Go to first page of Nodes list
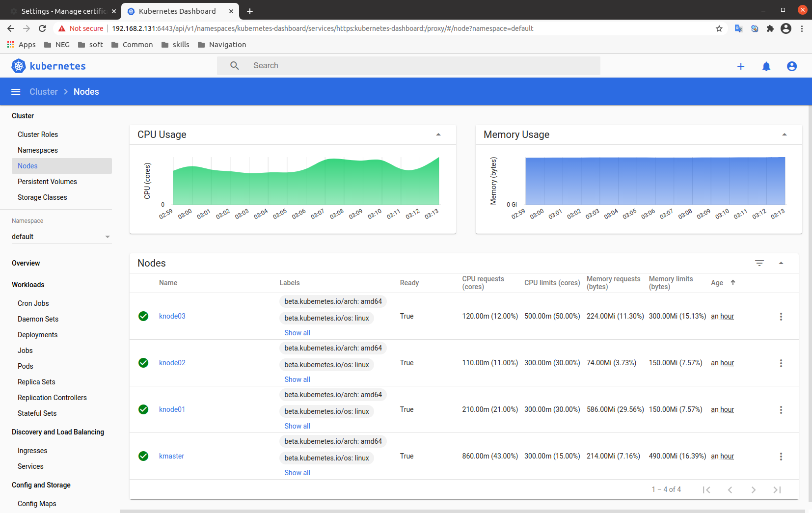 click(x=706, y=490)
